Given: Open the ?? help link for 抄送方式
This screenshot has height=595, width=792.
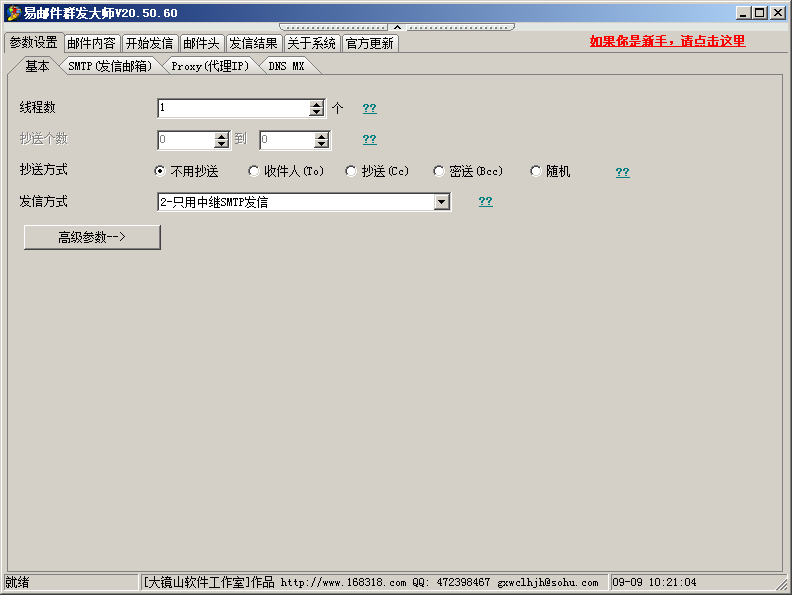Looking at the screenshot, I should (x=622, y=172).
